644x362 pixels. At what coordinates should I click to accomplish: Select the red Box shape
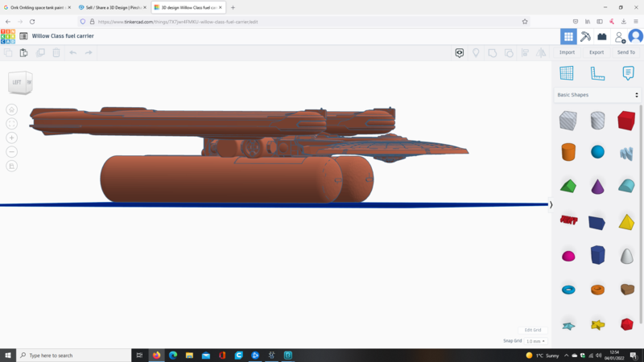626,121
